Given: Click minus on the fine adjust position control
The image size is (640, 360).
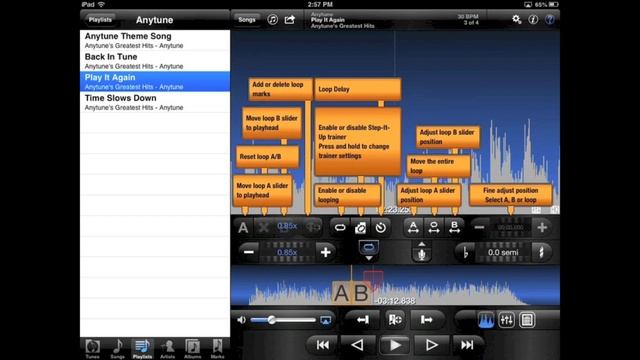Looking at the screenshot, I should click(480, 227).
